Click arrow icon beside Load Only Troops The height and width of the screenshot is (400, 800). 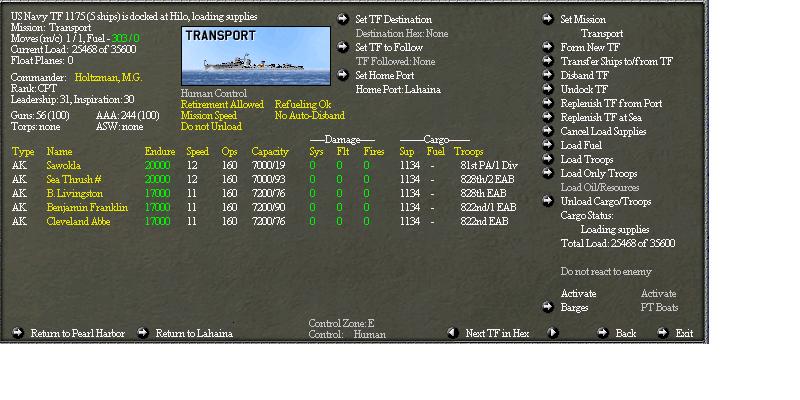pos(548,173)
